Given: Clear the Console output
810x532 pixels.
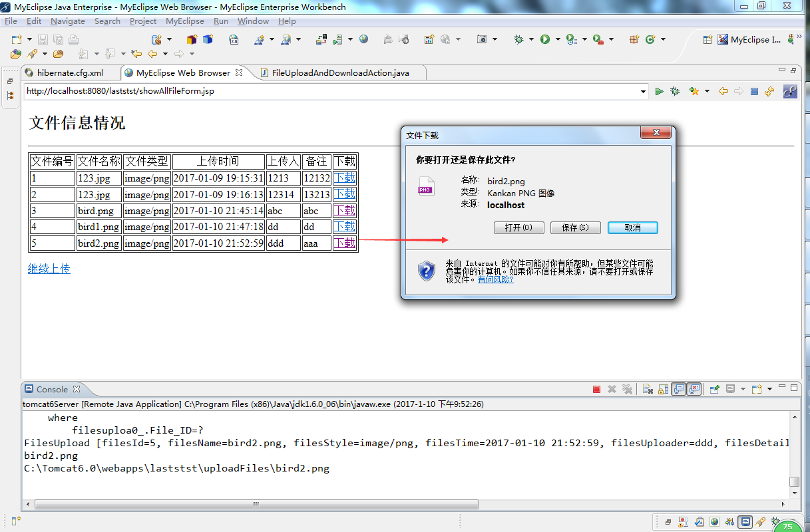Looking at the screenshot, I should [647, 389].
